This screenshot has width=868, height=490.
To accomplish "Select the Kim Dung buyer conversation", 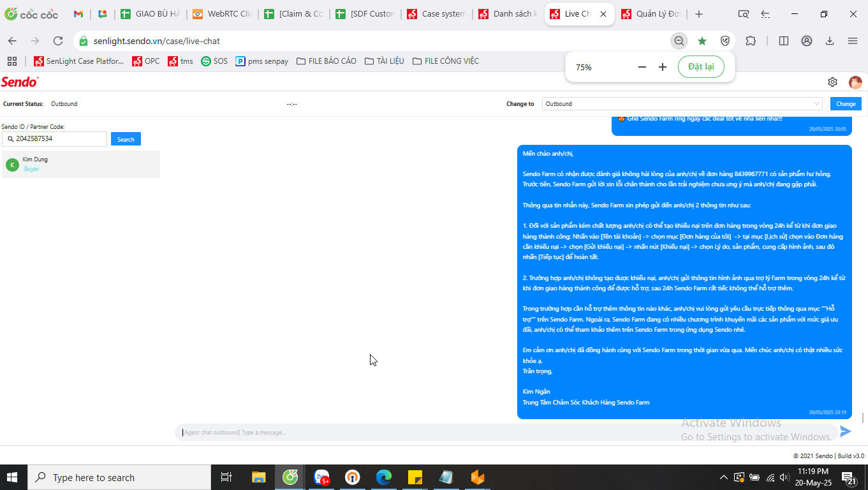I will [81, 164].
